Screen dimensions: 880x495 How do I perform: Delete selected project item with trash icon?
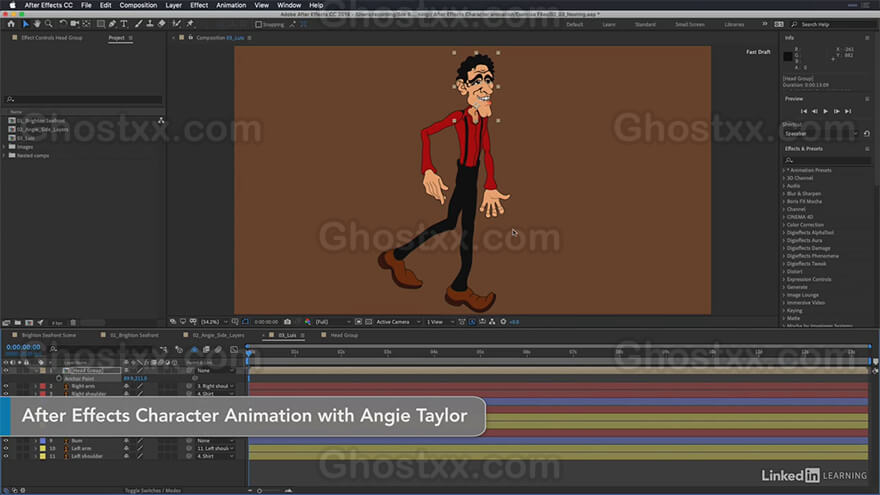(73, 323)
